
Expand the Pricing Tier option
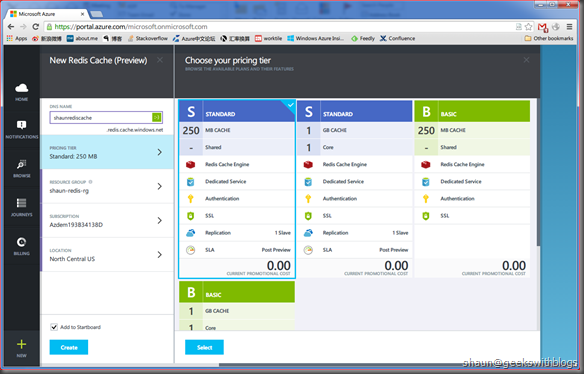pyautogui.click(x=107, y=152)
